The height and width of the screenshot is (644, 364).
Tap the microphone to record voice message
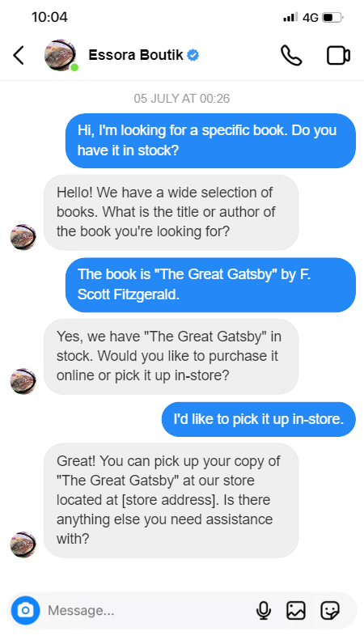coord(264,610)
